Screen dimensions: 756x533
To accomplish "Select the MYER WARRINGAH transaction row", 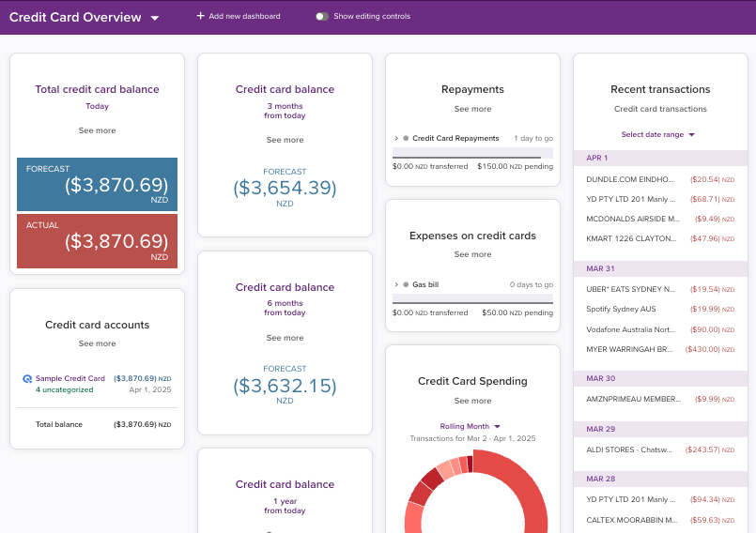I will point(660,349).
